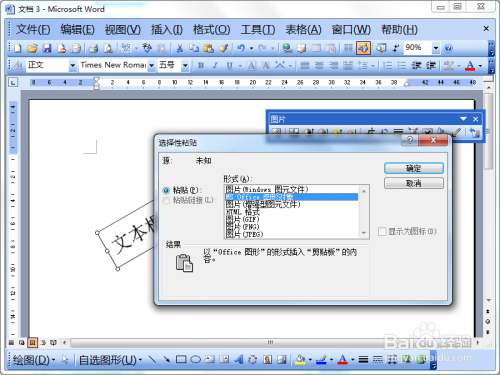Open the font color dropdown arrow in formatting toolbar

(x=480, y=66)
